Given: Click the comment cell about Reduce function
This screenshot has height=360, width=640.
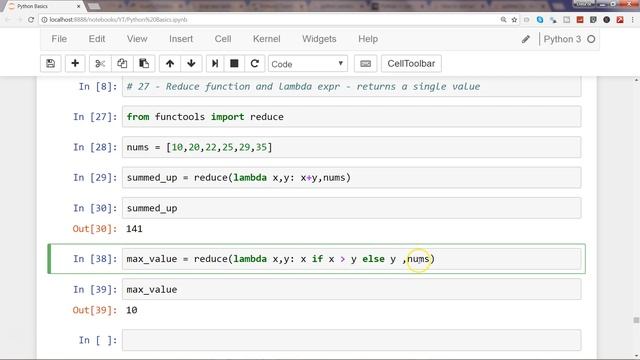Looking at the screenshot, I should click(x=351, y=87).
